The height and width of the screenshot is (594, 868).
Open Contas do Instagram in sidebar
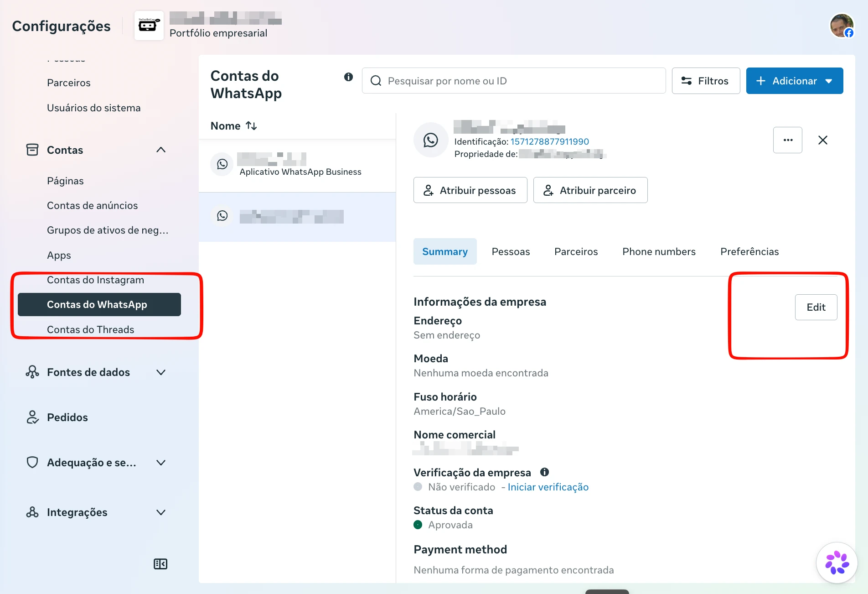point(96,280)
